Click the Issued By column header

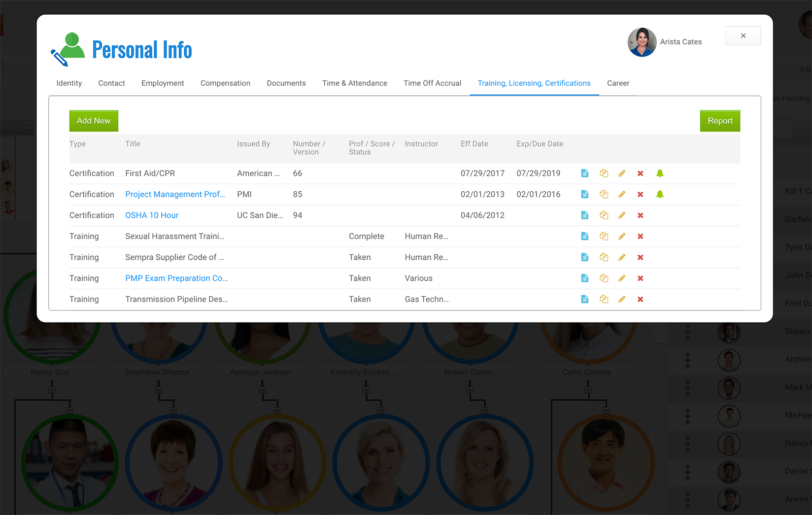[254, 144]
